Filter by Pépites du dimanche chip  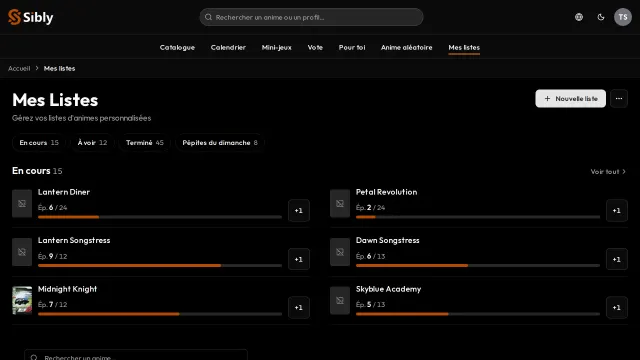pos(220,142)
